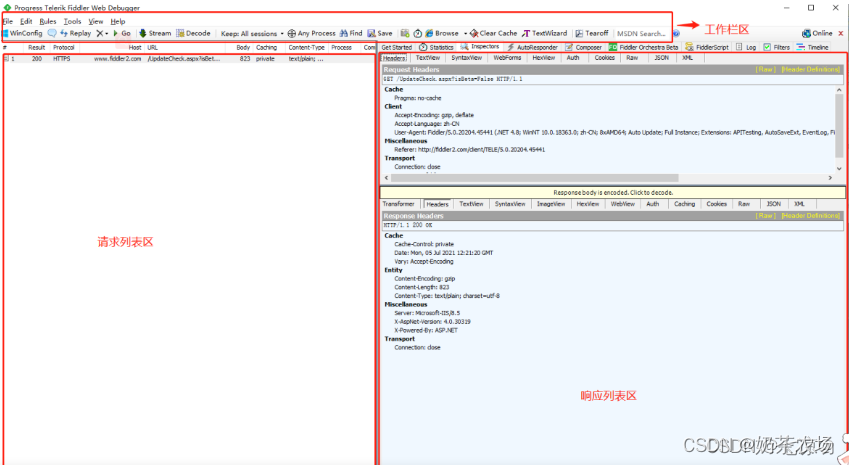This screenshot has height=465, width=849.
Task: Open the FiddlerScript tab
Action: point(707,47)
